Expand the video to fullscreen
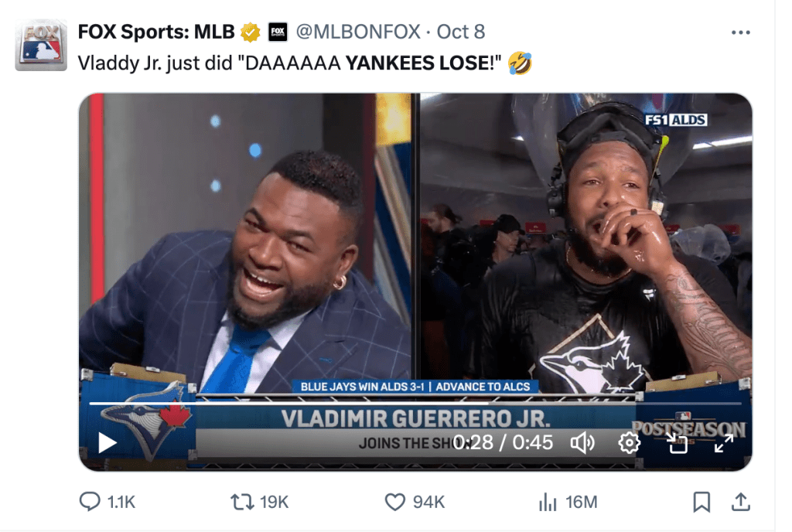 tap(723, 442)
